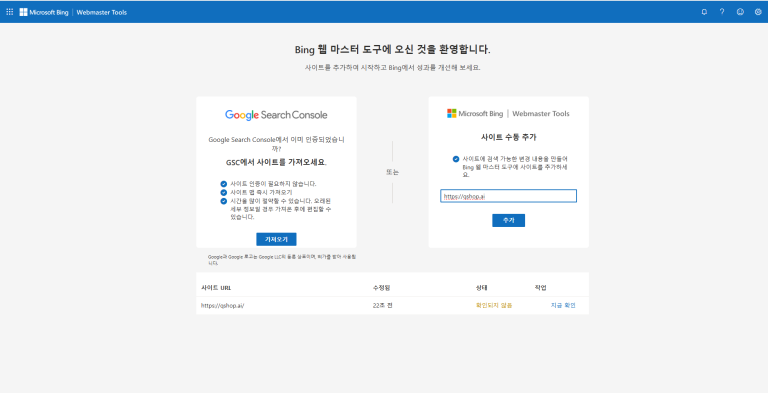
Task: Click the 사이트 URL column header
Action: (216, 288)
